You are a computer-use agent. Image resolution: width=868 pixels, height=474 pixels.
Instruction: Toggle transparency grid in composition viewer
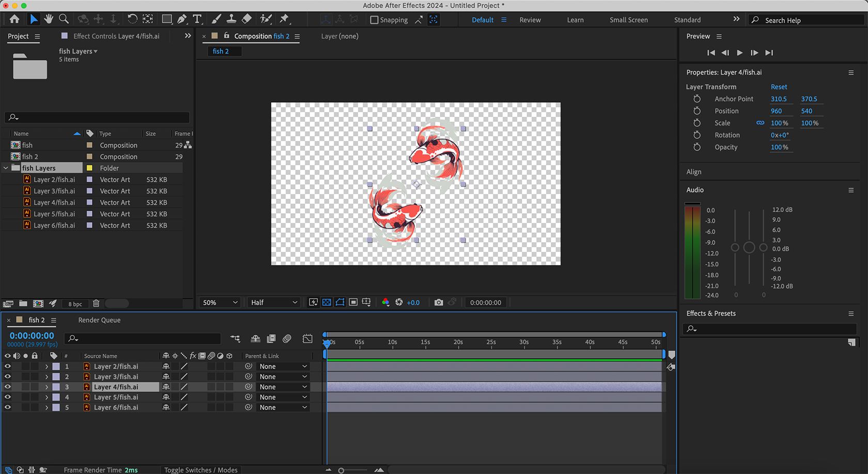pos(326,302)
